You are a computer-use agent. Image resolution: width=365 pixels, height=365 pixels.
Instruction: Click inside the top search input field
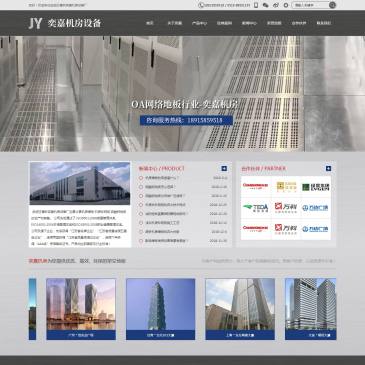tap(310, 5)
